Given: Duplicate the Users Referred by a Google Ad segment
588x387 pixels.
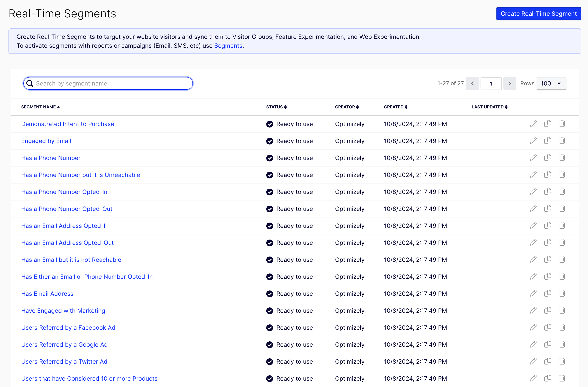Looking at the screenshot, I should [x=548, y=345].
